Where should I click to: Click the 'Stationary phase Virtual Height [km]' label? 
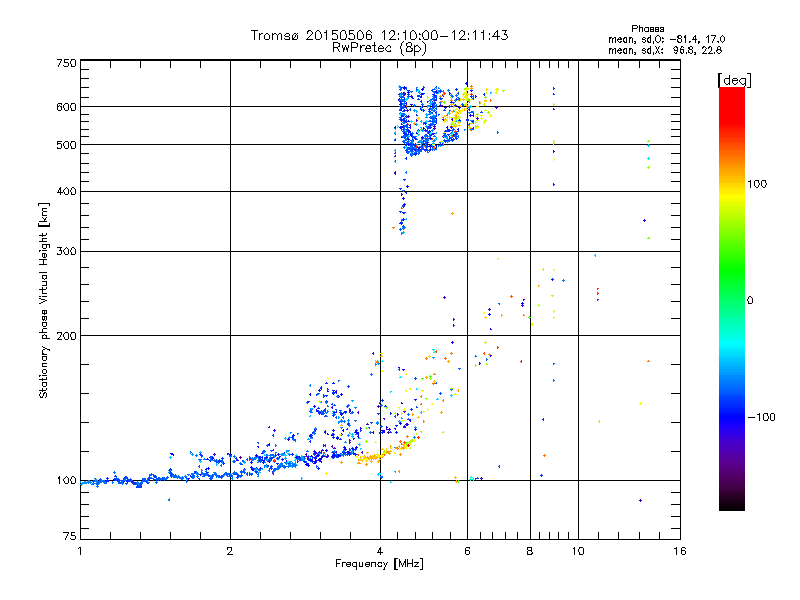coord(43,301)
